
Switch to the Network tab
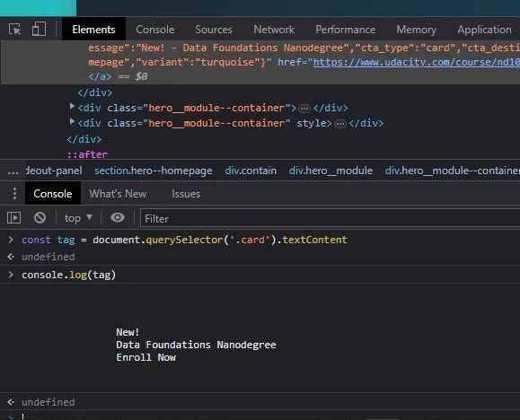(274, 30)
